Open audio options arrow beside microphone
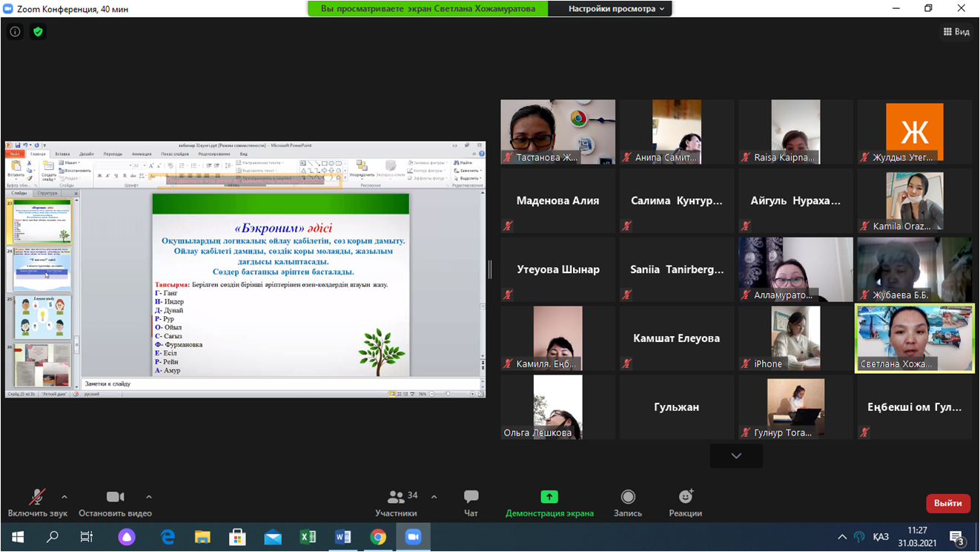Viewport: 980px width, 552px height. [64, 497]
